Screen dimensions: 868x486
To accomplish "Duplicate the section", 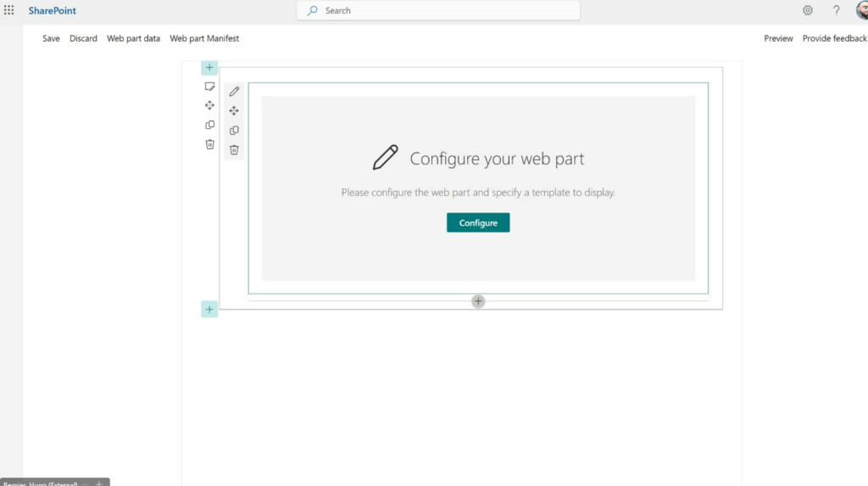I will pos(209,125).
